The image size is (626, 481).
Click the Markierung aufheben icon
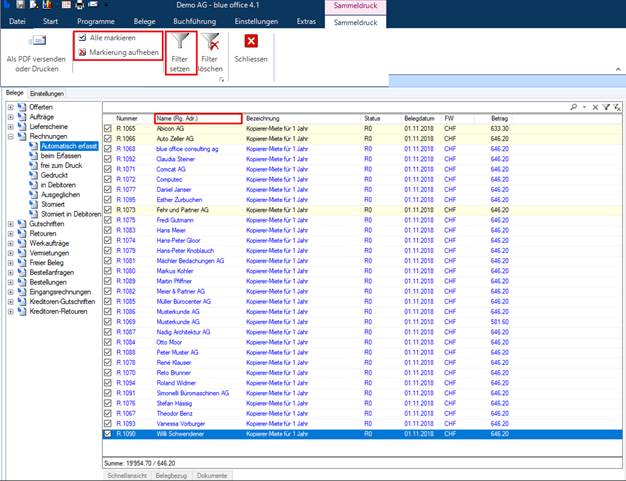point(82,52)
